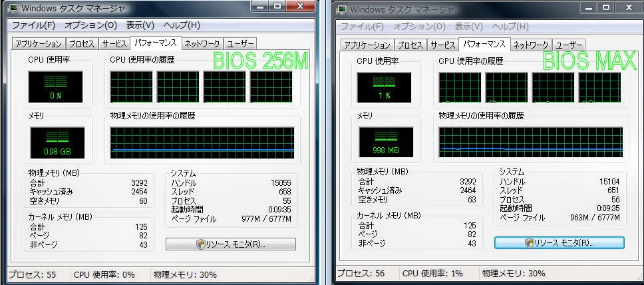Switch to Processes tab in BIOS 256M window
This screenshot has height=285, width=644.
(x=82, y=44)
